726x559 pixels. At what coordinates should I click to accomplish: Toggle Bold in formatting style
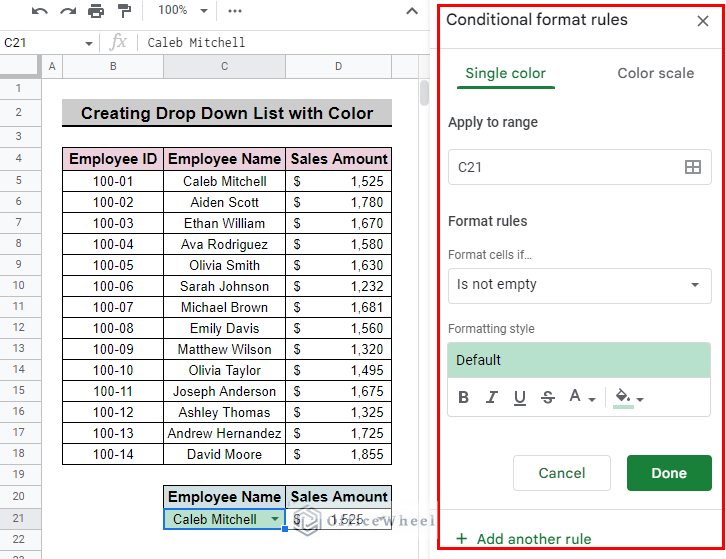pyautogui.click(x=463, y=397)
